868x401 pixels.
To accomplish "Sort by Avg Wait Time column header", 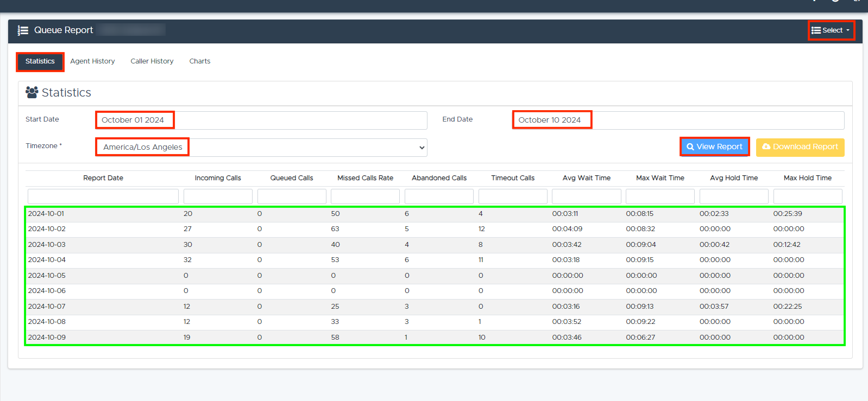I will click(586, 178).
